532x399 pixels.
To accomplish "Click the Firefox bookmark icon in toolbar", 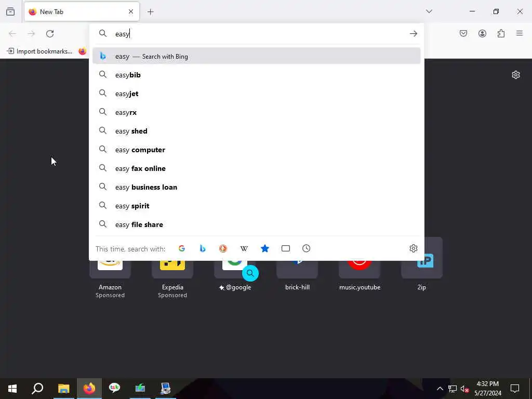I will click(x=83, y=51).
